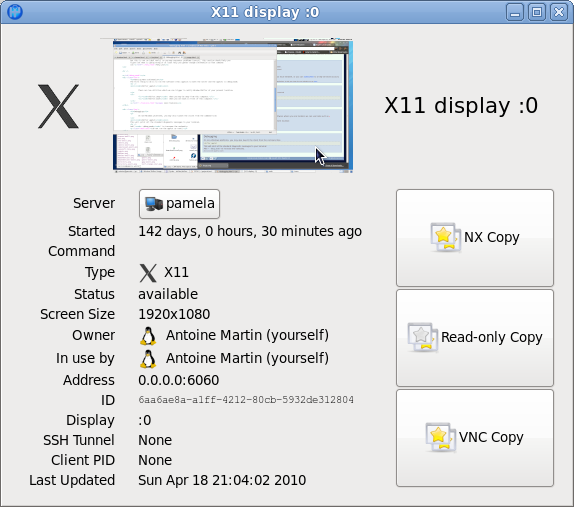Click the SSH Tunnel None value
This screenshot has width=574, height=507.
pos(155,440)
